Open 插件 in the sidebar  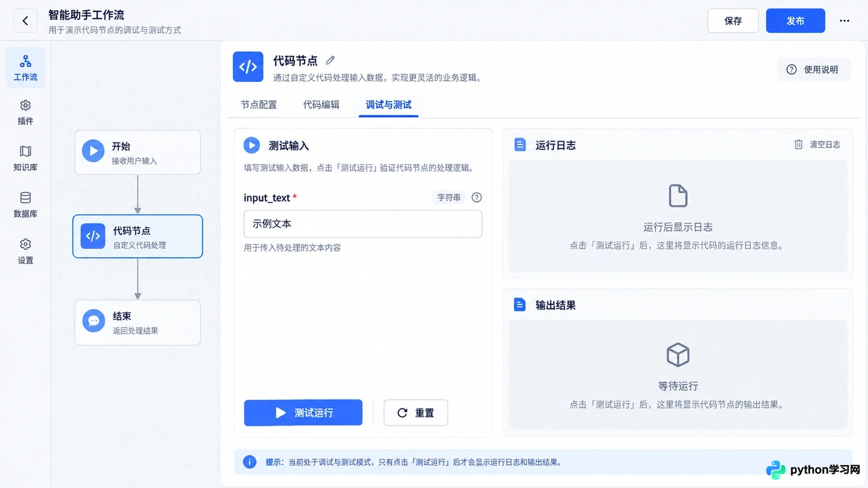tap(25, 113)
